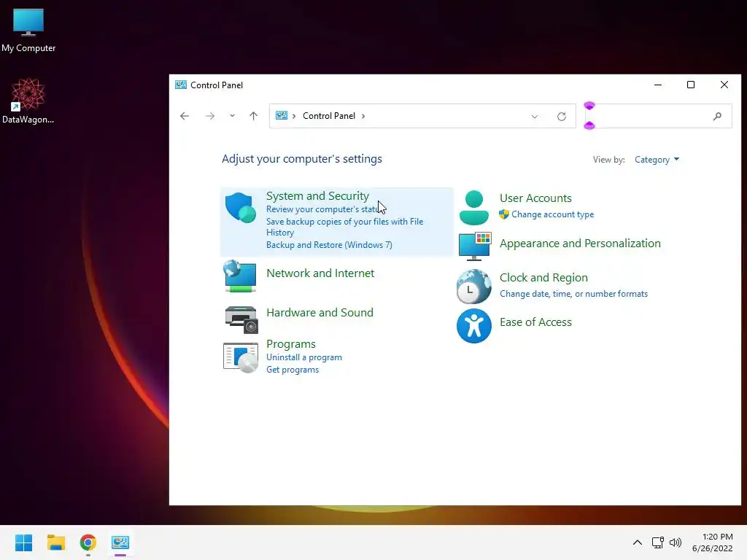Open the System and Security shield icon
The height and width of the screenshot is (560, 747).
coord(241,208)
